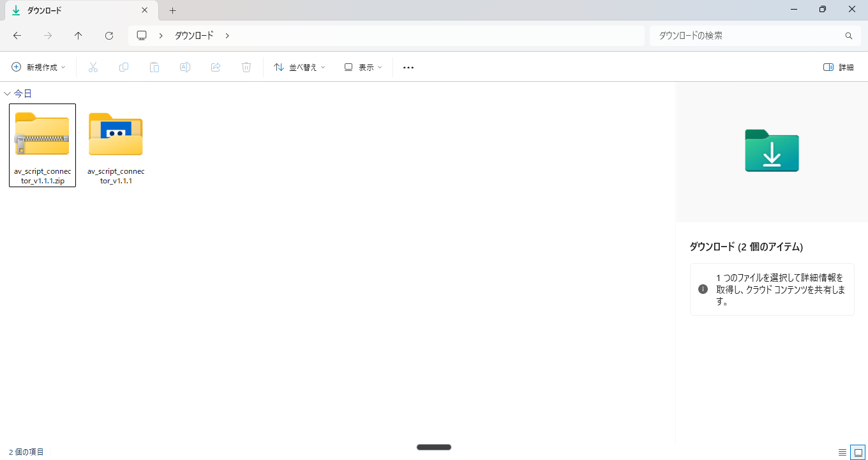
Task: Open the 新規作成 menu
Action: (x=38, y=67)
